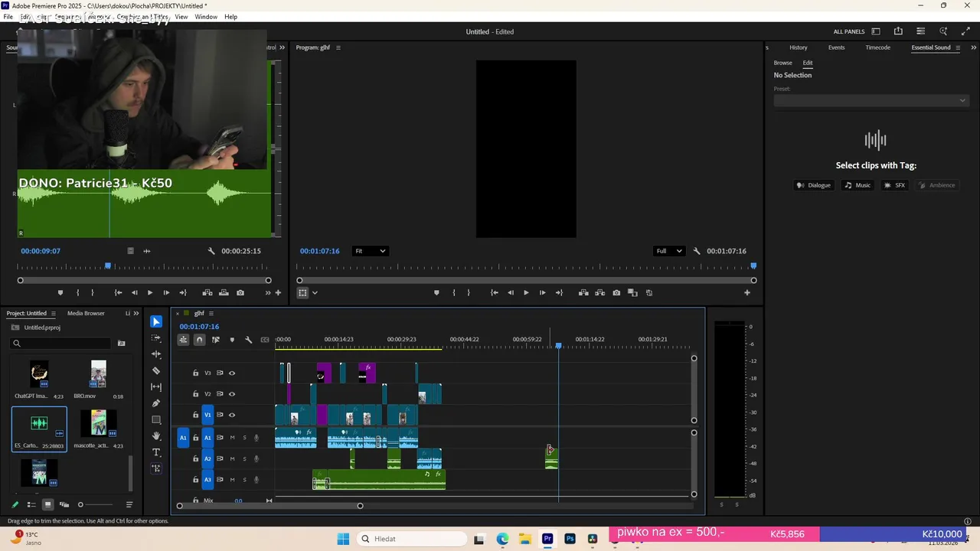
Task: Open Timeline Display Settings wrench
Action: pyautogui.click(x=248, y=340)
